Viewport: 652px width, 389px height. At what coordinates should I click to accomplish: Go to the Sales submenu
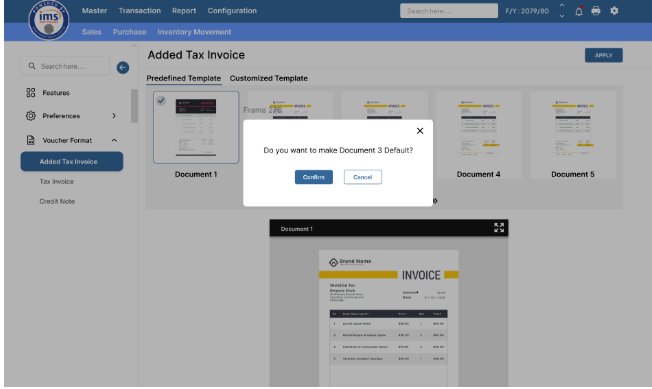pos(91,32)
